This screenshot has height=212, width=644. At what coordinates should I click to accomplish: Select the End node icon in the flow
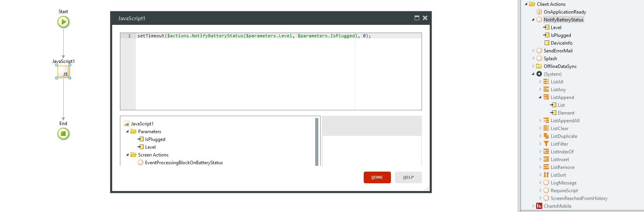(x=63, y=134)
